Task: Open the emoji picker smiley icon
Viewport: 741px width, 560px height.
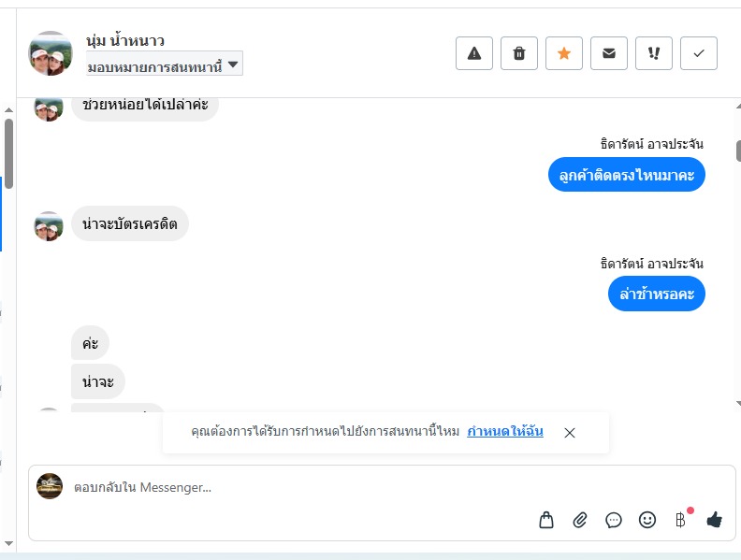Action: [647, 520]
